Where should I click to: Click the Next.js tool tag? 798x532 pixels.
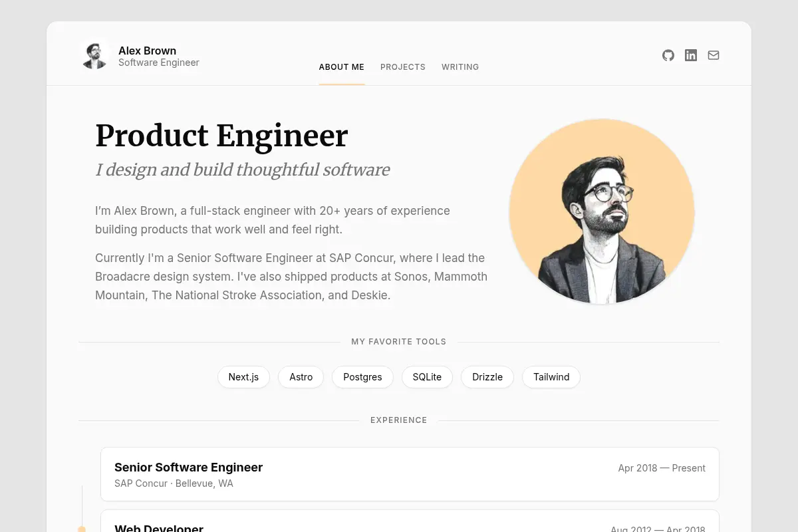pyautogui.click(x=243, y=377)
